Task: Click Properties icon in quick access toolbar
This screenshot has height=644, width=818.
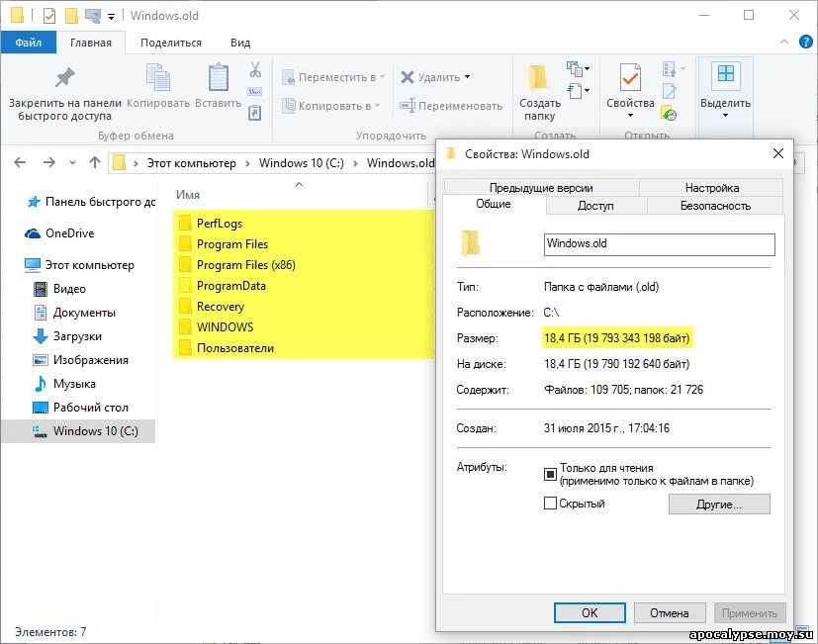Action: click(x=49, y=16)
